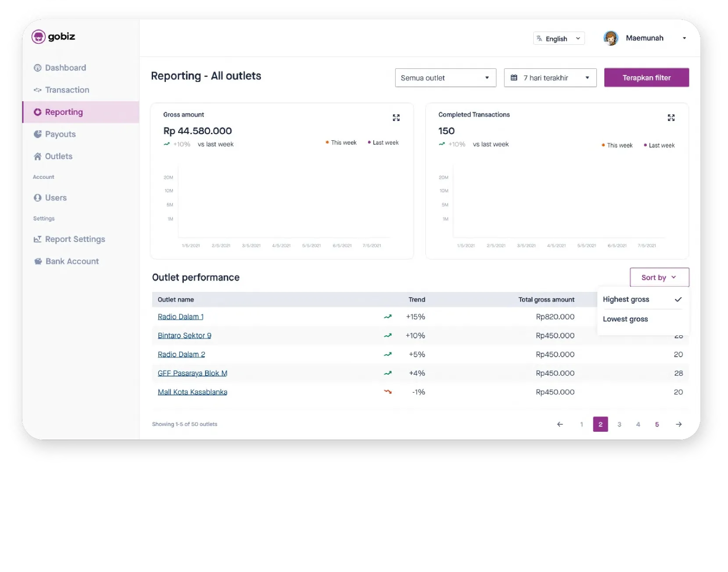This screenshot has width=728, height=572.
Task: Expand the Completed Transactions chart
Action: [671, 117]
